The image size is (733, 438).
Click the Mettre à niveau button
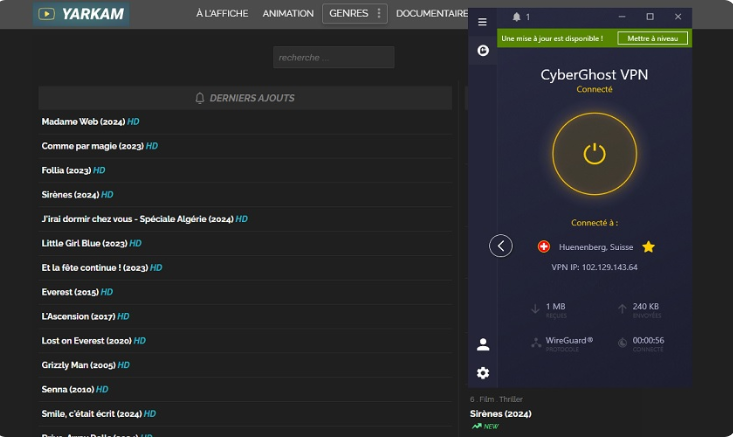(652, 38)
